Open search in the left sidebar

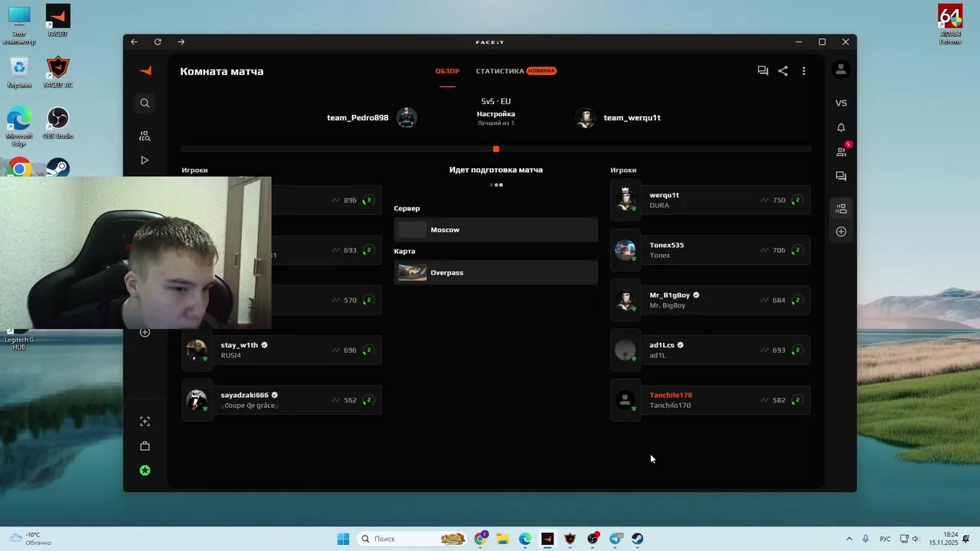click(x=145, y=103)
